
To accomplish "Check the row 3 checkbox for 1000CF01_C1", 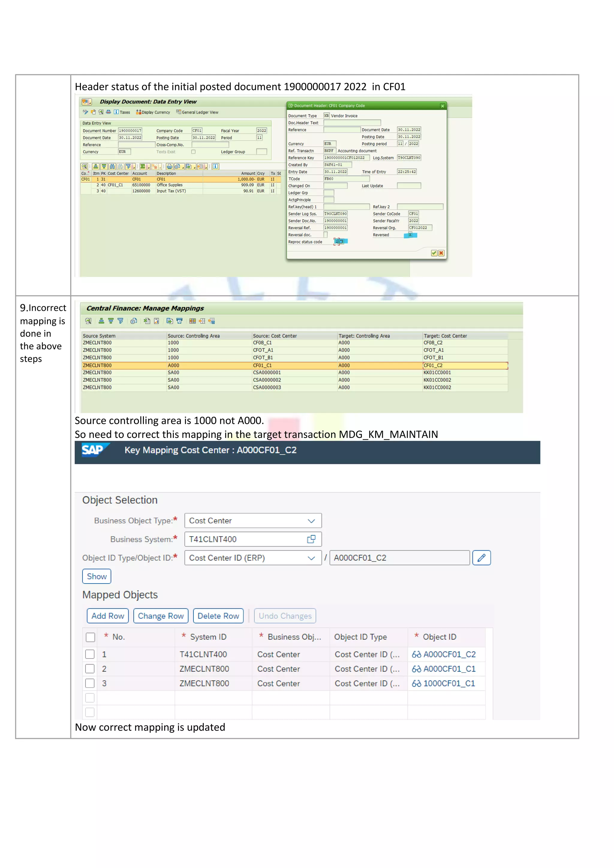I will click(90, 683).
